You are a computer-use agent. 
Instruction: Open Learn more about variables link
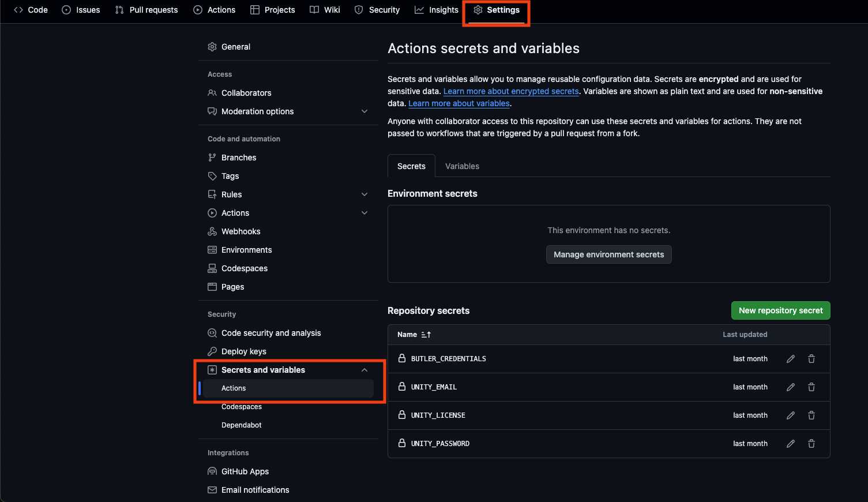[459, 103]
